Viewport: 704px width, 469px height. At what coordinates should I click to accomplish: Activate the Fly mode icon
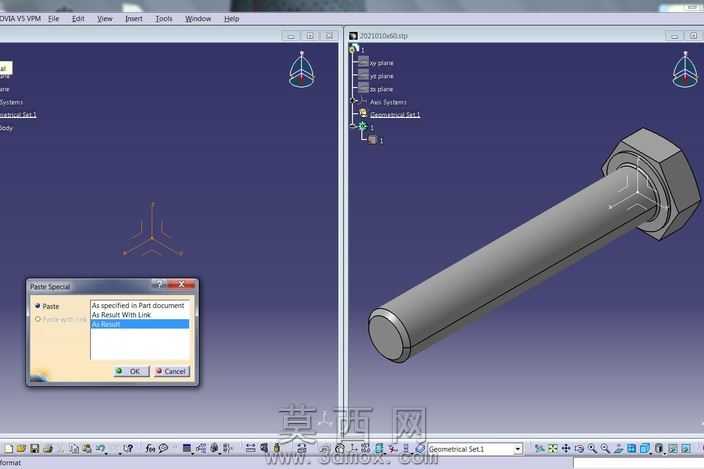pos(539,448)
